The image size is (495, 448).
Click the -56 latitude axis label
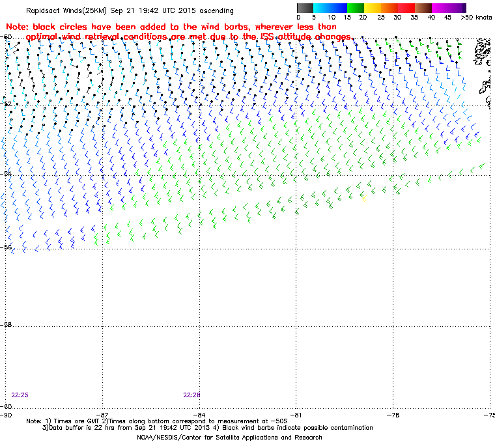[x=6, y=247]
